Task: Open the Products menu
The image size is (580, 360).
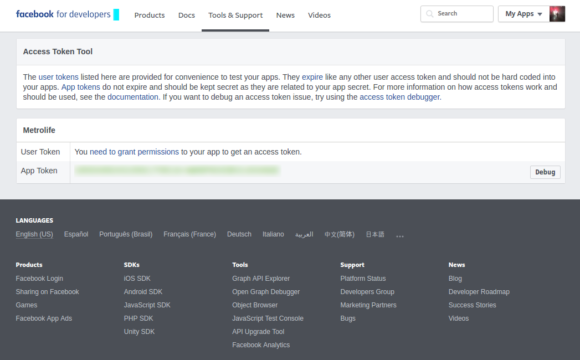Action: [149, 16]
